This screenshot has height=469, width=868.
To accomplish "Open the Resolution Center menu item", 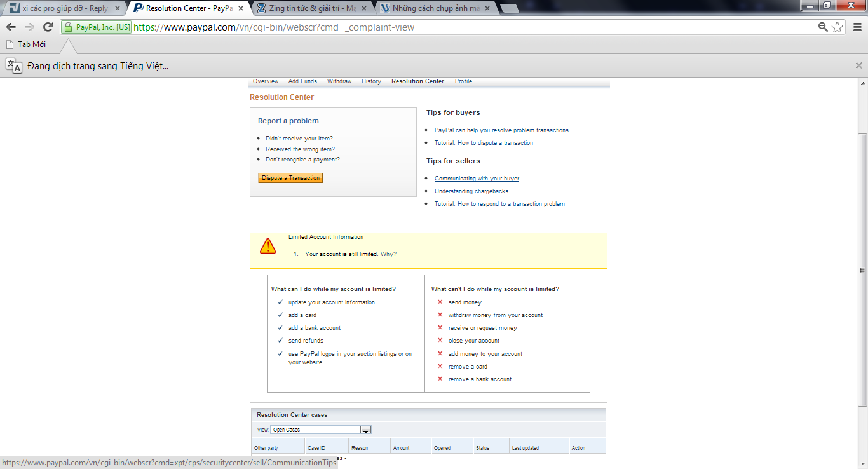I will [x=417, y=81].
